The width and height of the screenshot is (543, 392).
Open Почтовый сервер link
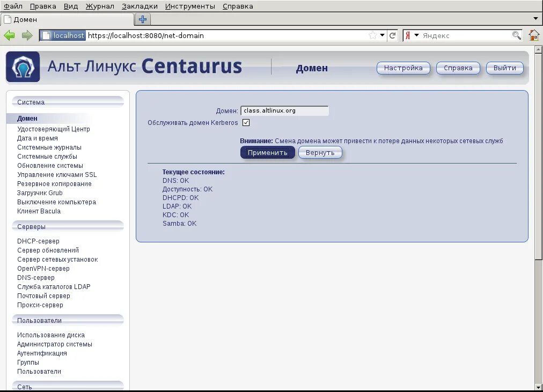(x=43, y=296)
